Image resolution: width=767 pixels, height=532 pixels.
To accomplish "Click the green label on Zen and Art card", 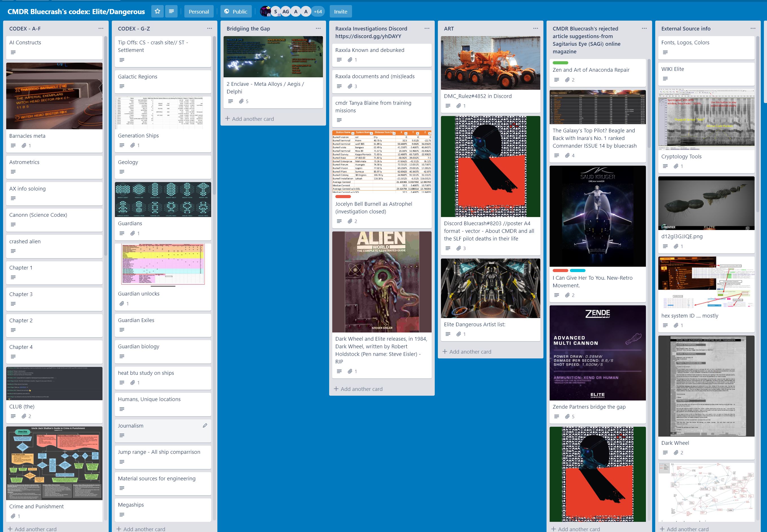I will 560,63.
